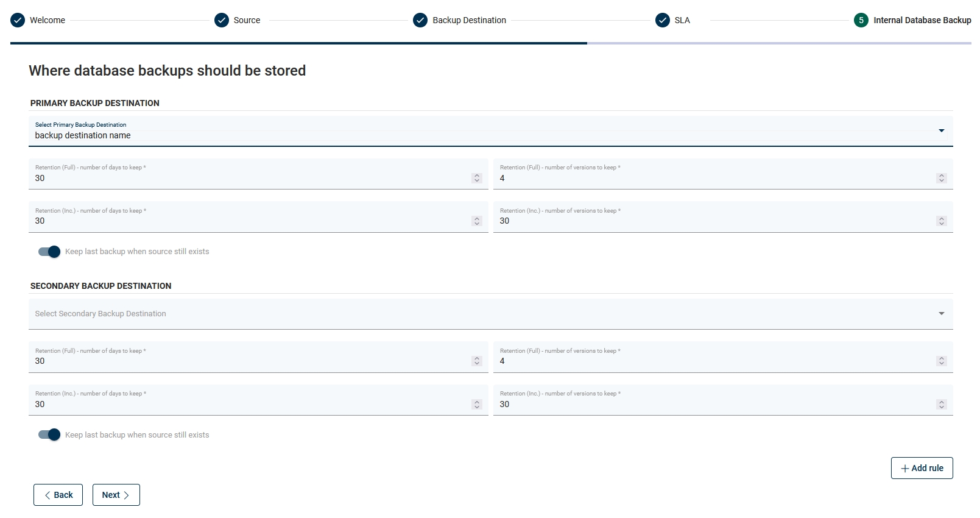Toggle secondary Keep last backup switch
This screenshot has width=980, height=518.
pos(49,435)
